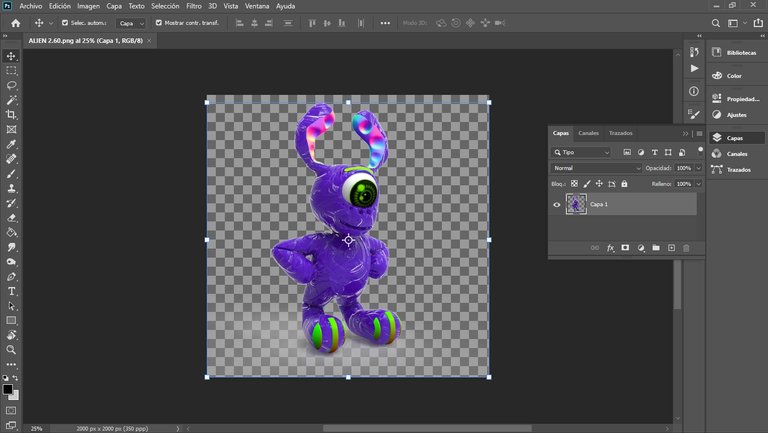Image resolution: width=768 pixels, height=433 pixels.
Task: Create new adjustment layer icon
Action: coord(641,248)
